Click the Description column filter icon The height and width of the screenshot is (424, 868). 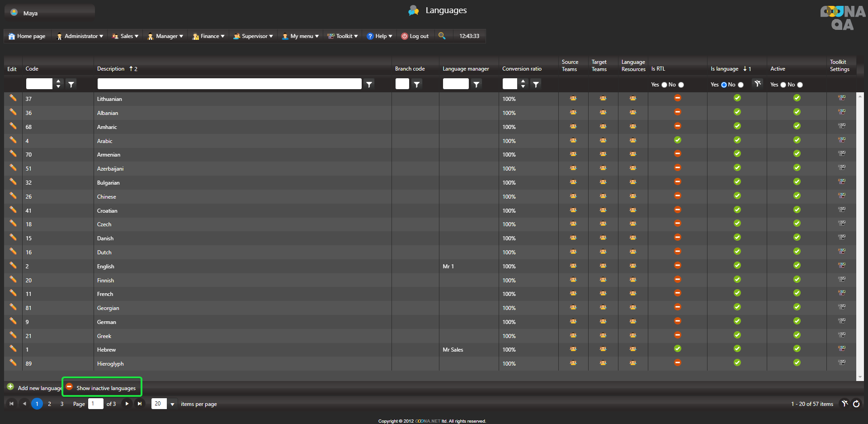click(x=369, y=84)
